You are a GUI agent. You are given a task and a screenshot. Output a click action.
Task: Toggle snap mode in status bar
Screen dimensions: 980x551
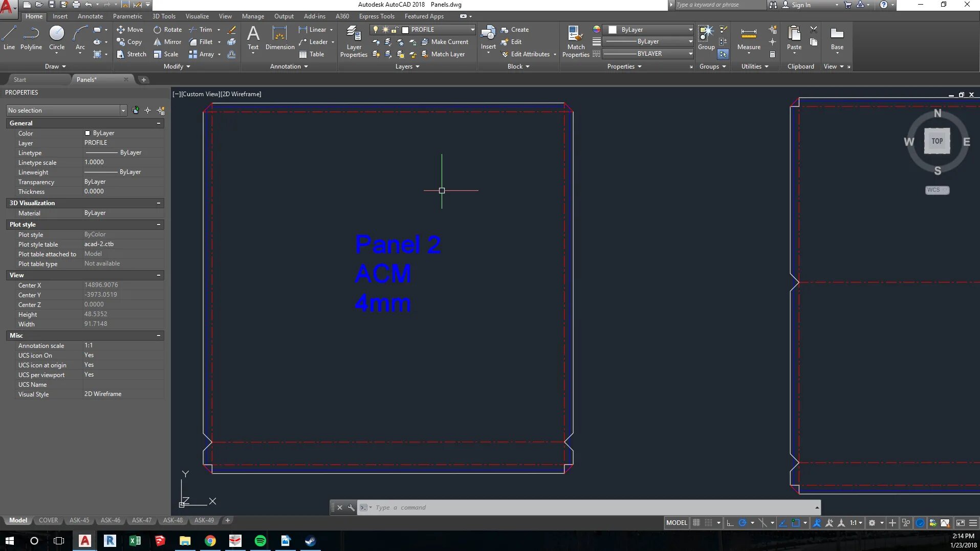[x=709, y=523]
